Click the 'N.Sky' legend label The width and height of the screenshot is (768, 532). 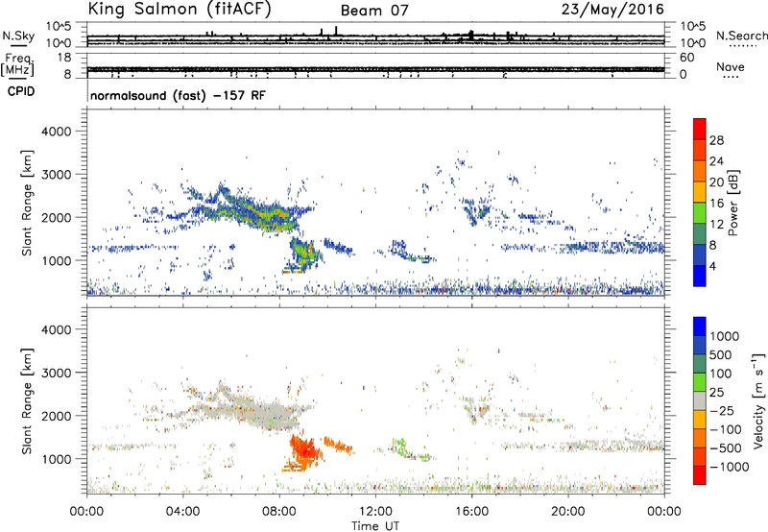click(18, 36)
